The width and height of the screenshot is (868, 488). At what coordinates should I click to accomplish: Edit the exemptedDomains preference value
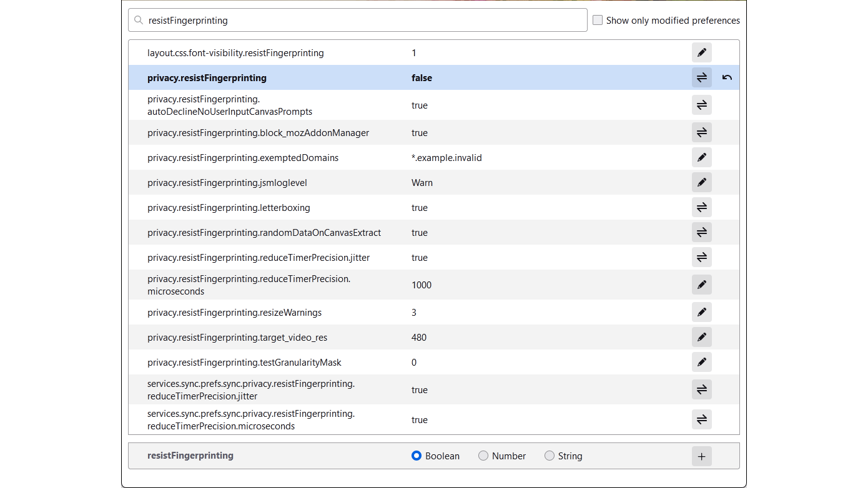[x=701, y=157]
